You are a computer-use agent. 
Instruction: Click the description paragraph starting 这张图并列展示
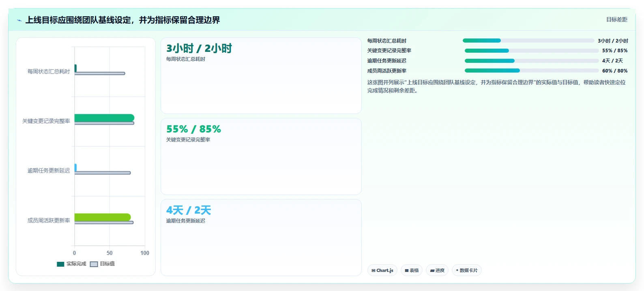(x=497, y=86)
